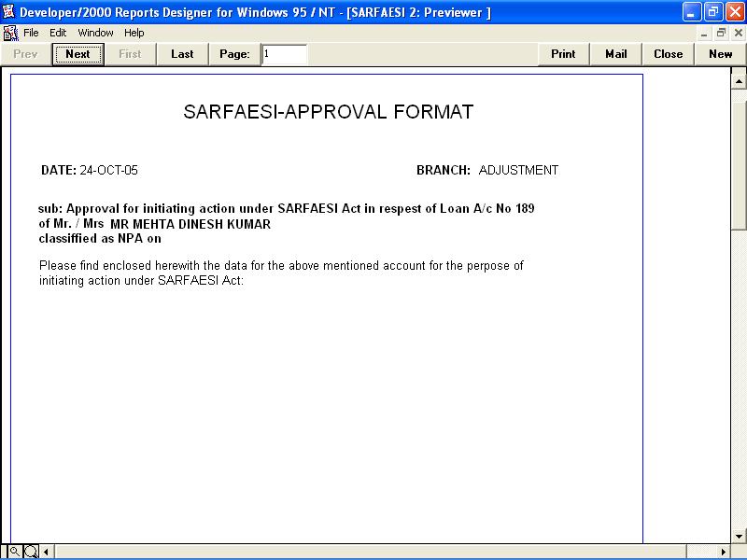This screenshot has height=560, width=747.
Task: Restore down the inner Previewer window
Action: tap(722, 33)
